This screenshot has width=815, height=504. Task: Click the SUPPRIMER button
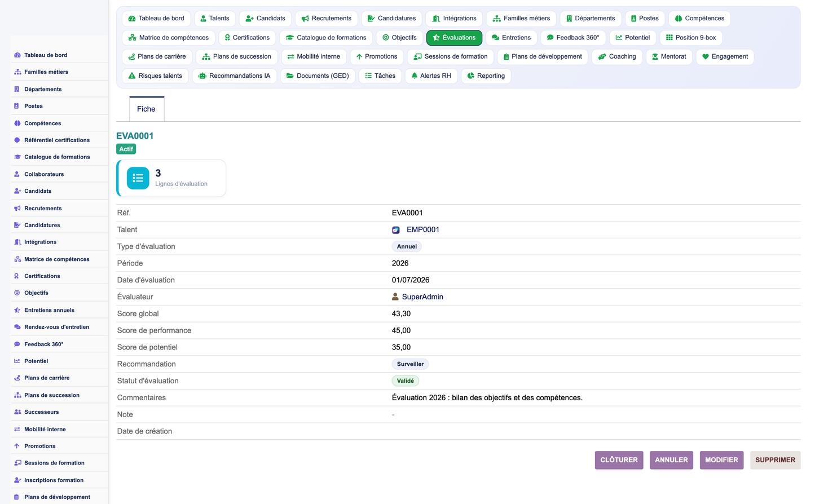pyautogui.click(x=775, y=460)
